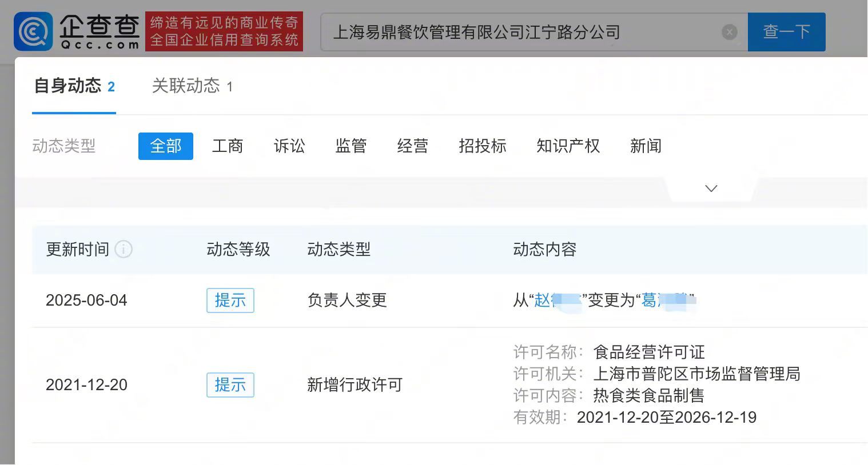Open the 自身动态 tab

pyautogui.click(x=74, y=86)
